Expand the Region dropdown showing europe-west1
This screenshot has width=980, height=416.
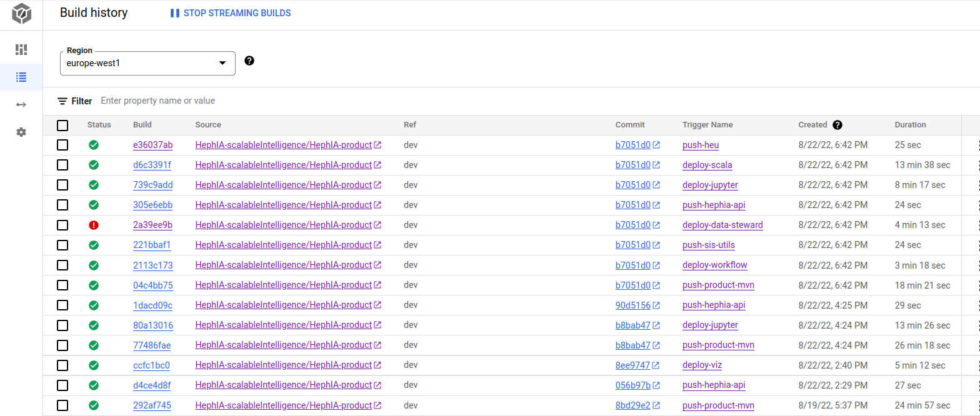coord(147,63)
